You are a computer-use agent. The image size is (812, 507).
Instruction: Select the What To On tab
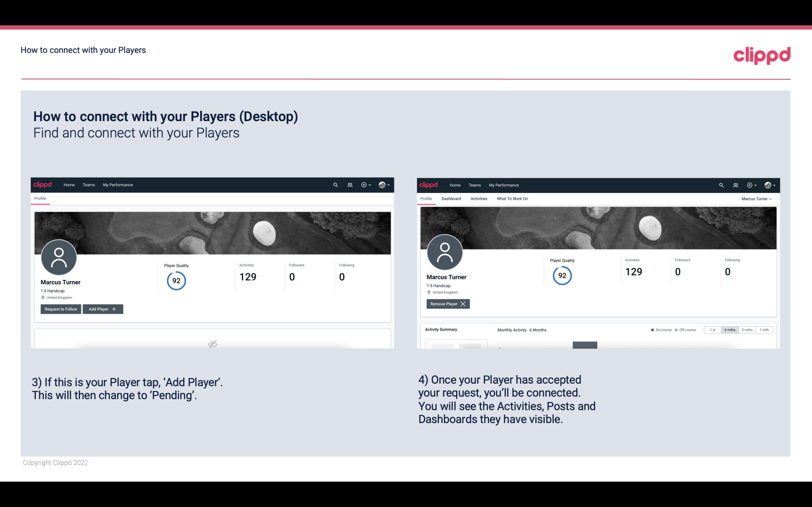(x=512, y=199)
